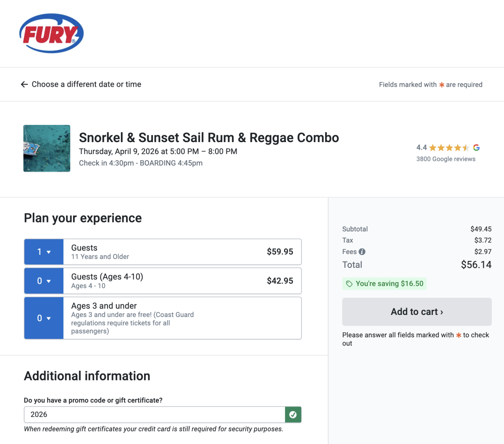This screenshot has width=504, height=444.
Task: Focus the promo code input field
Action: point(155,415)
